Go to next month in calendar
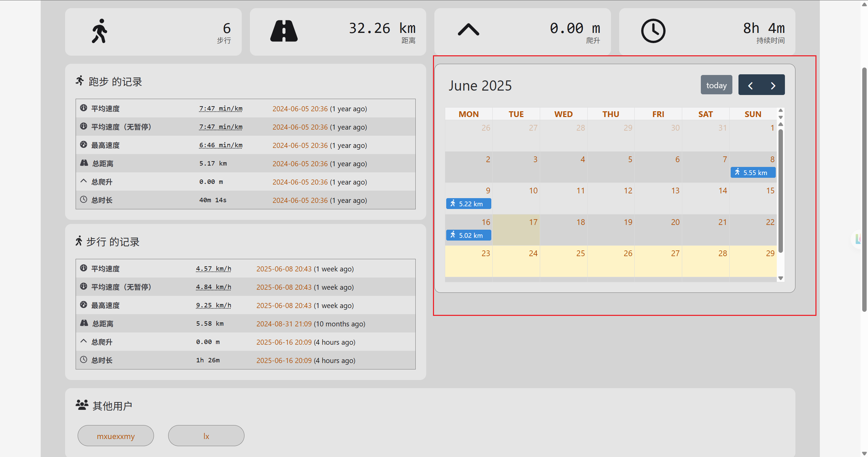The width and height of the screenshot is (868, 457). pyautogui.click(x=773, y=85)
